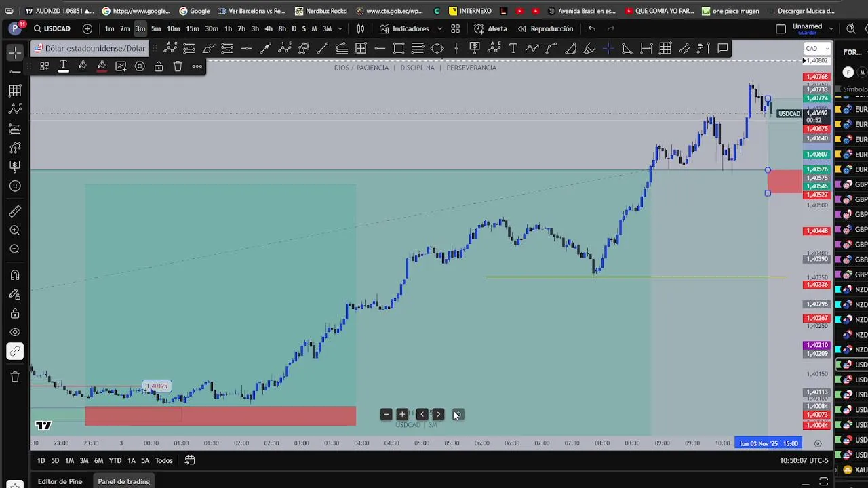
Task: Select the 5m timeframe
Action: (156, 28)
